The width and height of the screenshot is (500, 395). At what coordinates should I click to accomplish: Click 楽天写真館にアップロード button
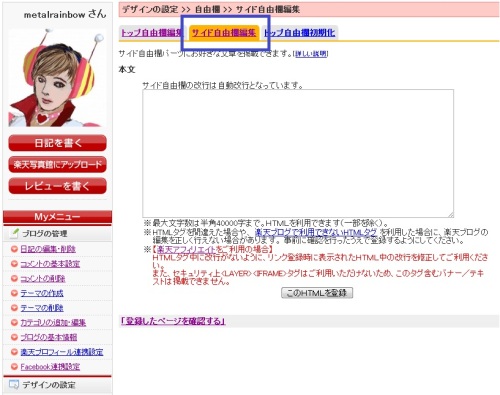pyautogui.click(x=57, y=164)
